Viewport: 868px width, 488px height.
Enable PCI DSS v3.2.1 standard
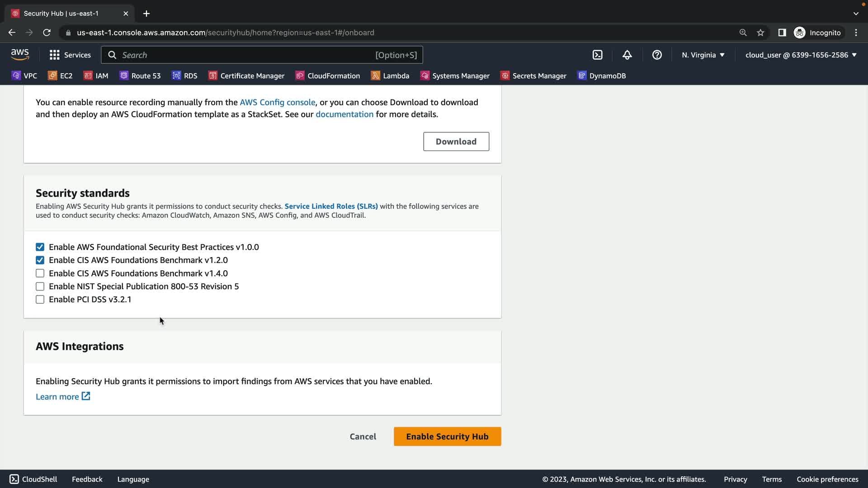(40, 300)
